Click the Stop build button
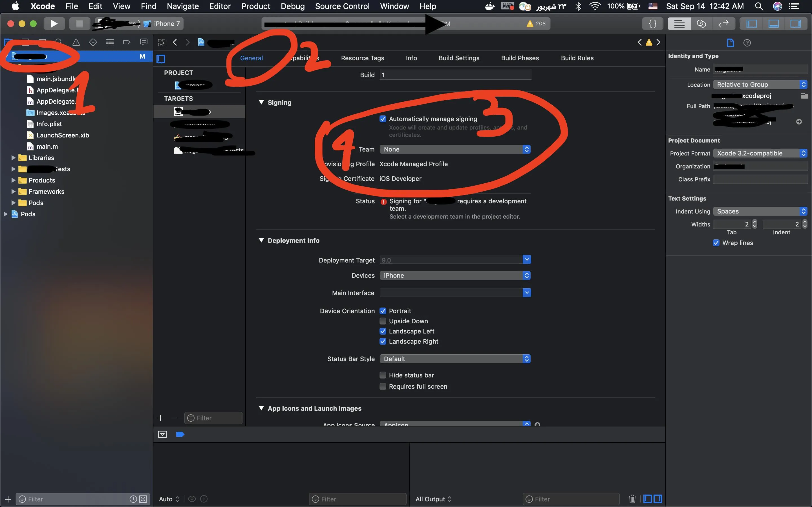The width and height of the screenshot is (812, 507). pos(80,23)
